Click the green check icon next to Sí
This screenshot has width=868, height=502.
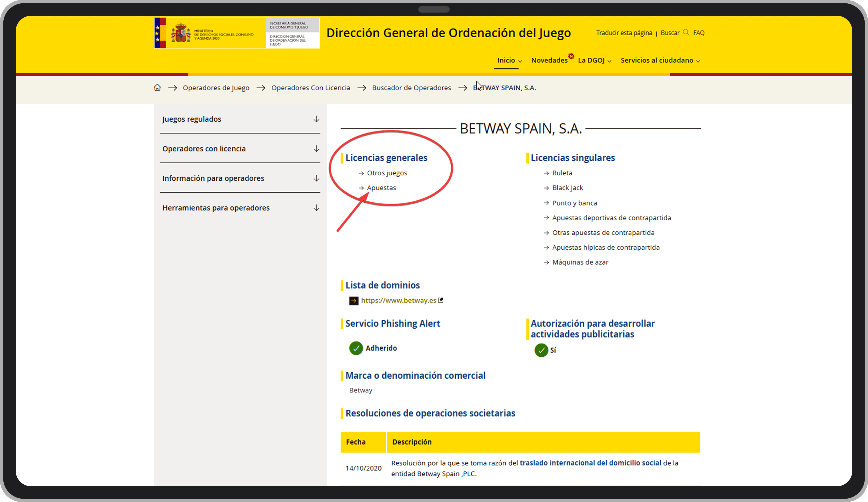tap(541, 350)
